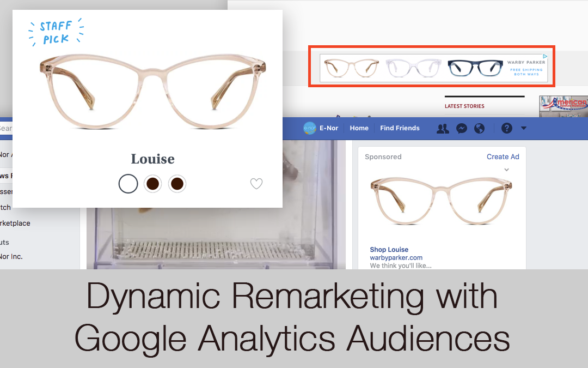Click the Facebook help question mark icon
588x368 pixels.
click(507, 129)
